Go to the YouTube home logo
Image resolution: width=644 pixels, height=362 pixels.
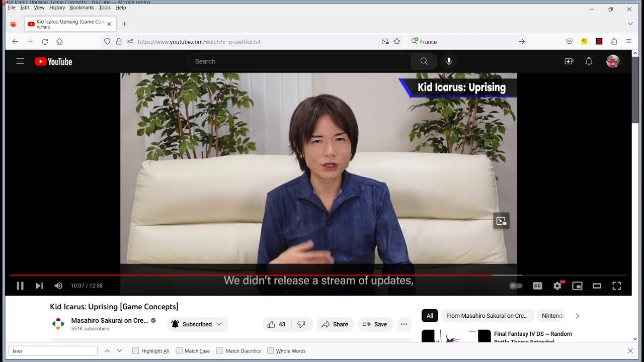[53, 61]
